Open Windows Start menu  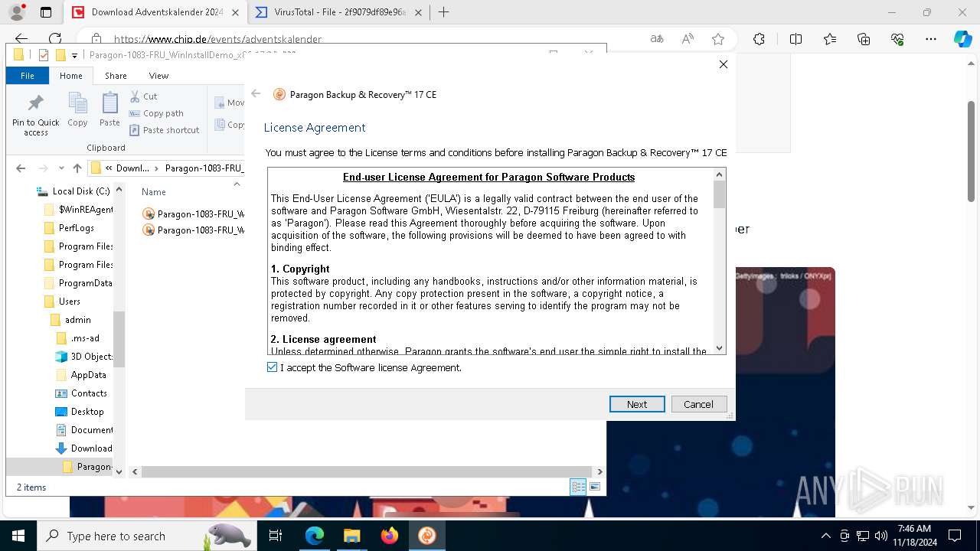(18, 536)
